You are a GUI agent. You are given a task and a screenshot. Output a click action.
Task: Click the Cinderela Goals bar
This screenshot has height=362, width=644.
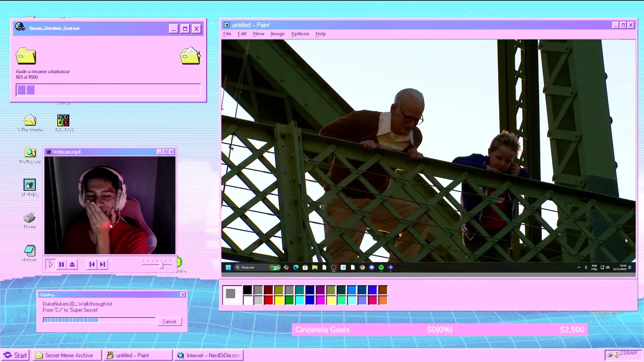click(440, 330)
